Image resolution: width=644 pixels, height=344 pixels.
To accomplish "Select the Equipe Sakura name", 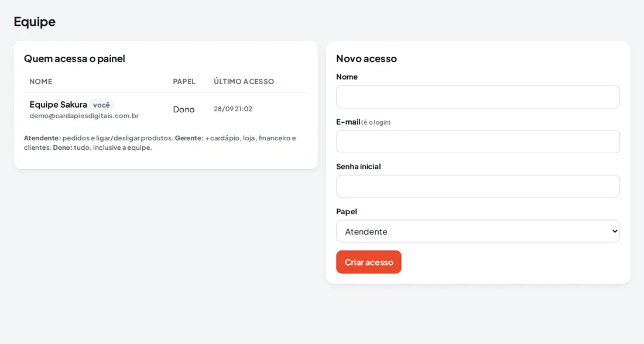I will pos(59,105).
